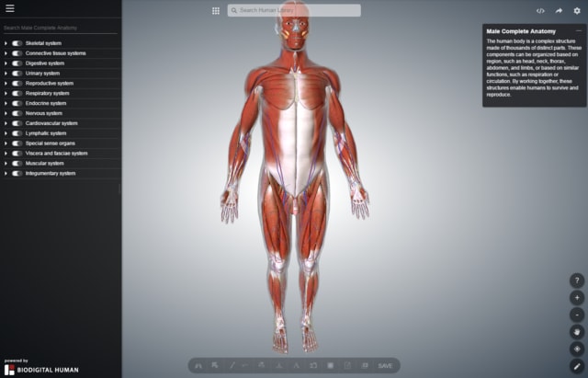Select Lymphatic system in the list
The height and width of the screenshot is (378, 588).
[46, 133]
